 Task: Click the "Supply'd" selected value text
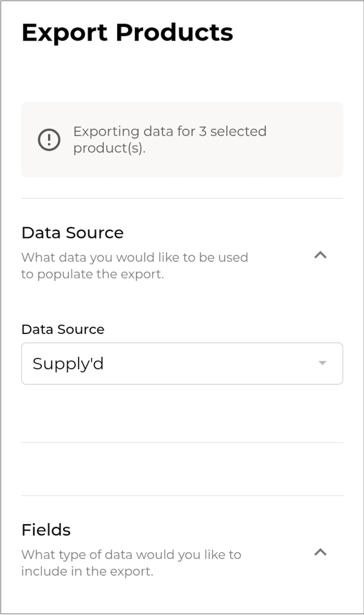point(68,363)
